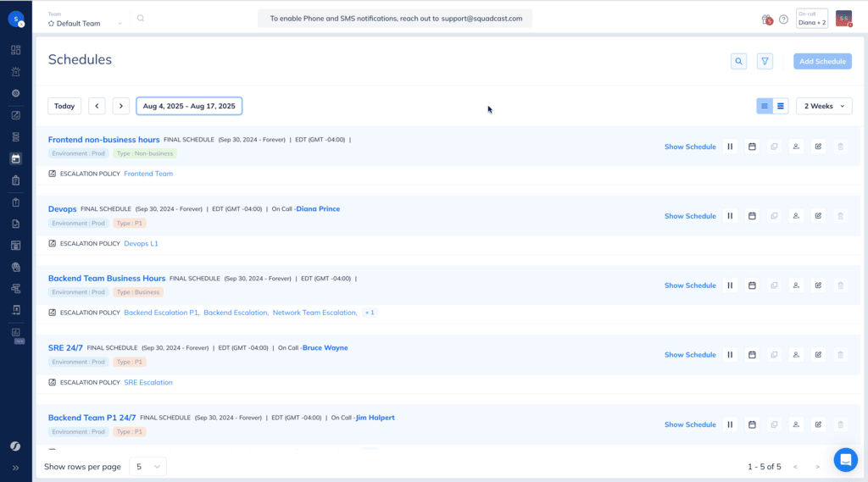Screen dimensions: 868x482
Task: Open on-call user Bruce Wayne
Action: click(325, 348)
